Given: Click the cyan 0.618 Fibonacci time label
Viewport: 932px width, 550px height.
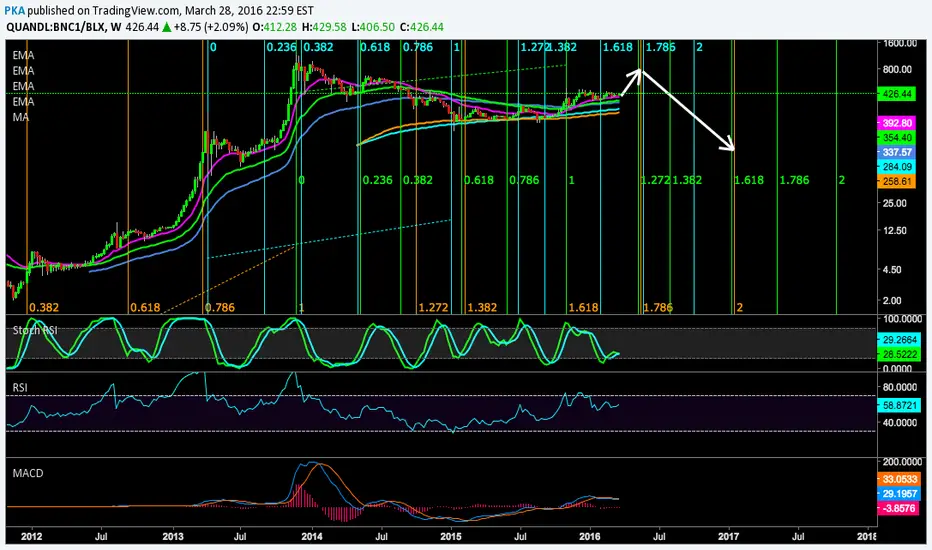Looking at the screenshot, I should coord(376,47).
